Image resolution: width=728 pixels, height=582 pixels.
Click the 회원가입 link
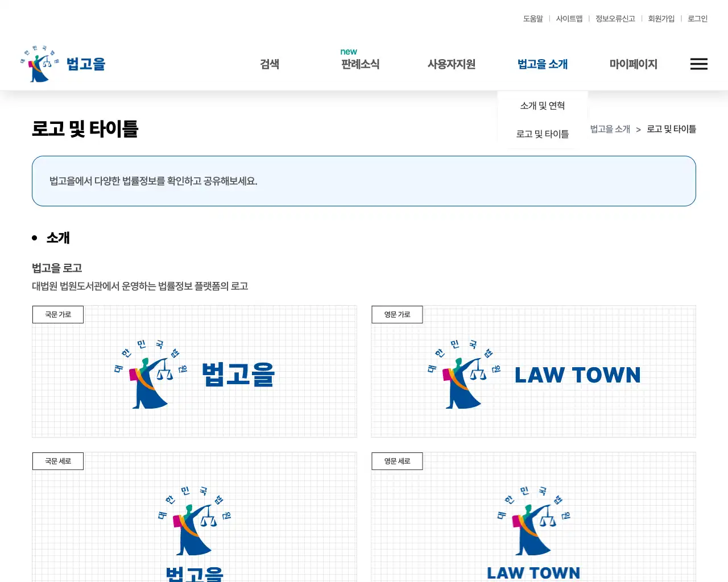pyautogui.click(x=661, y=19)
